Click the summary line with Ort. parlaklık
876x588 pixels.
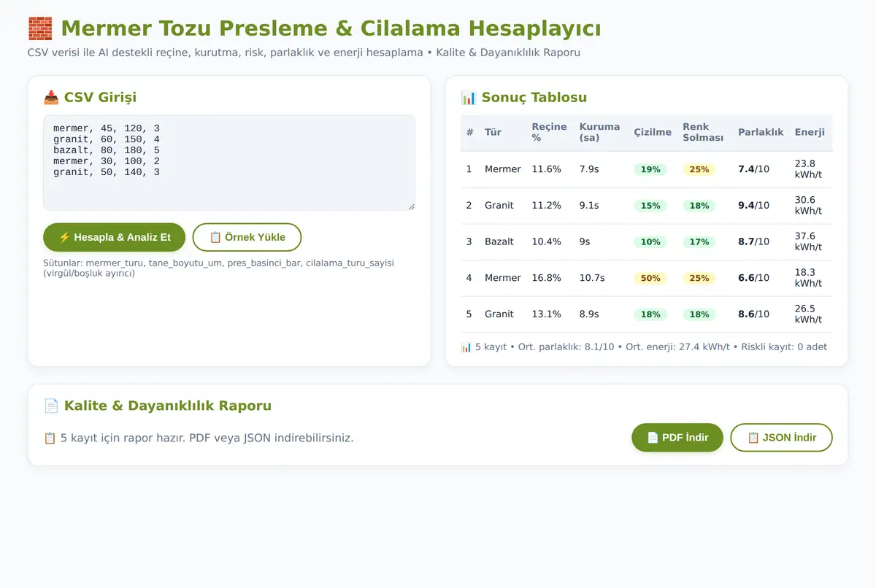pyautogui.click(x=644, y=347)
